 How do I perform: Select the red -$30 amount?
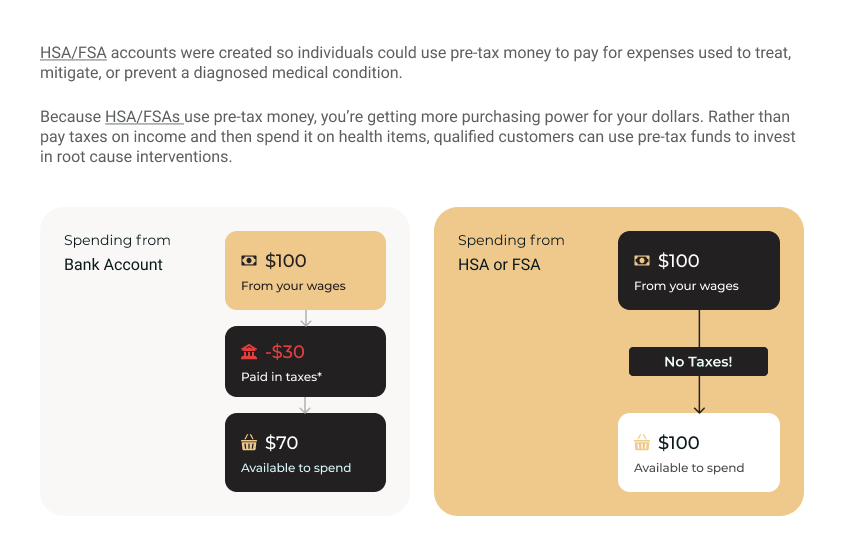tap(285, 352)
